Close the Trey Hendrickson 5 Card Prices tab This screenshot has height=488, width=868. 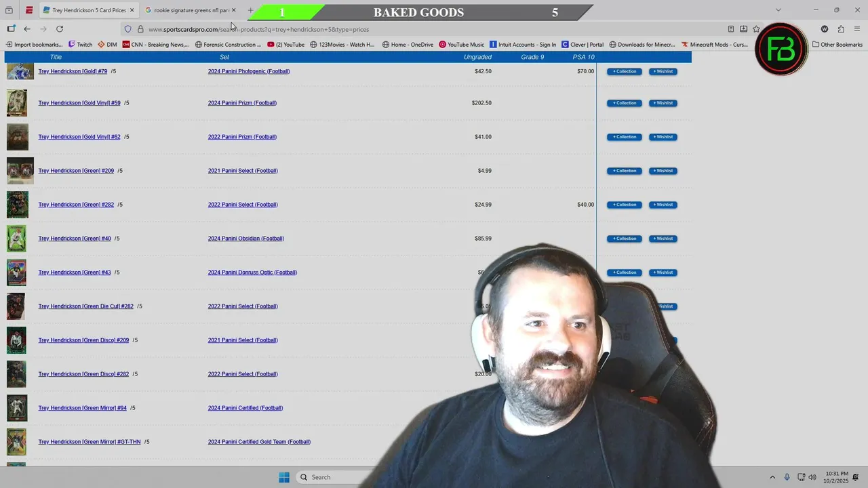tap(132, 10)
